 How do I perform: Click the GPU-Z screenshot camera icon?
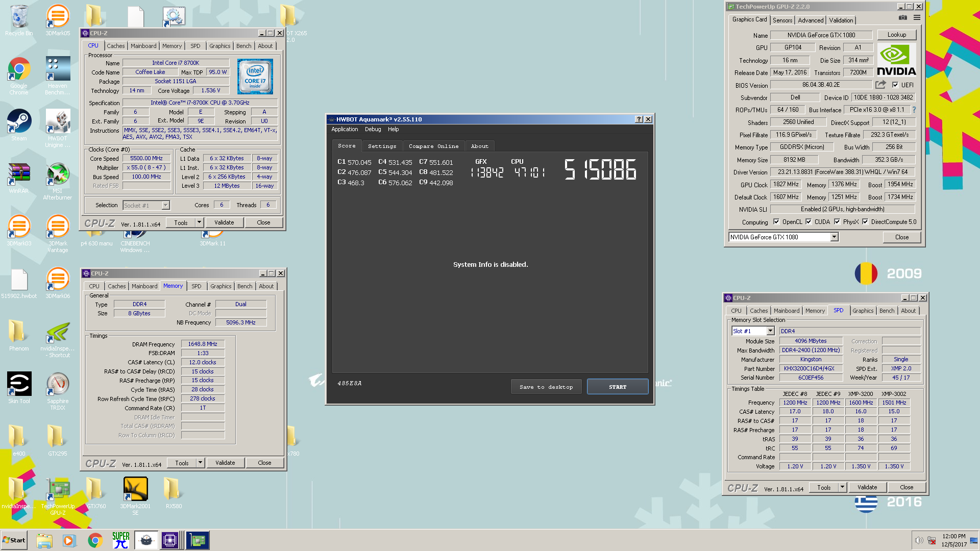point(903,18)
